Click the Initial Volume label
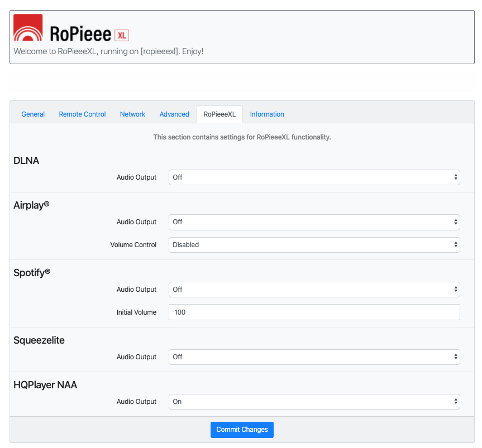Viewport: 482px width, 448px height. (136, 312)
